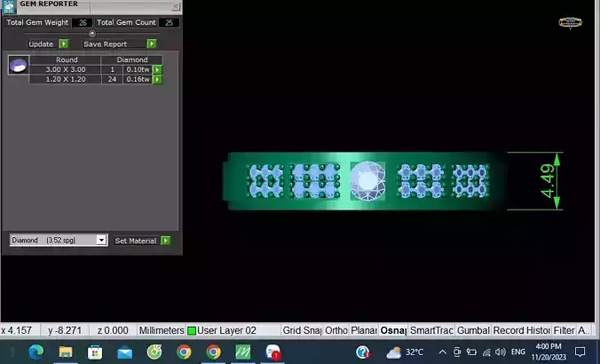Viewport: 600px width, 364px height.
Task: Click the Set Material button
Action: coord(136,241)
